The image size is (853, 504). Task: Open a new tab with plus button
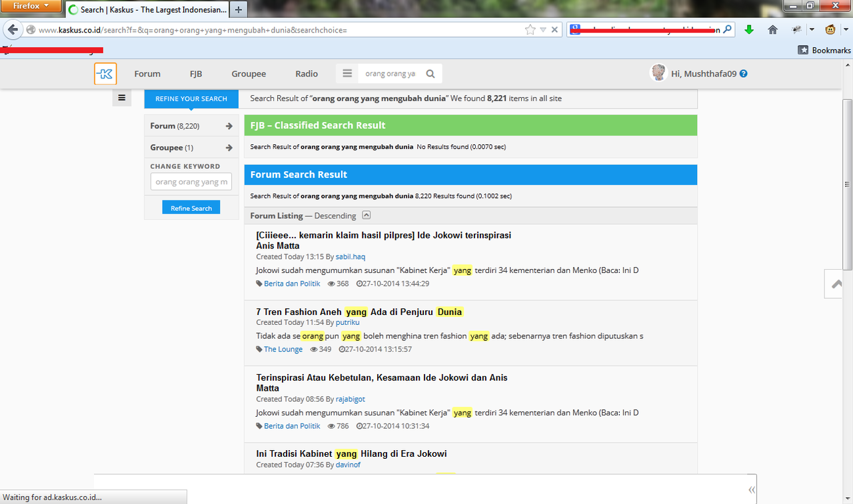(238, 9)
